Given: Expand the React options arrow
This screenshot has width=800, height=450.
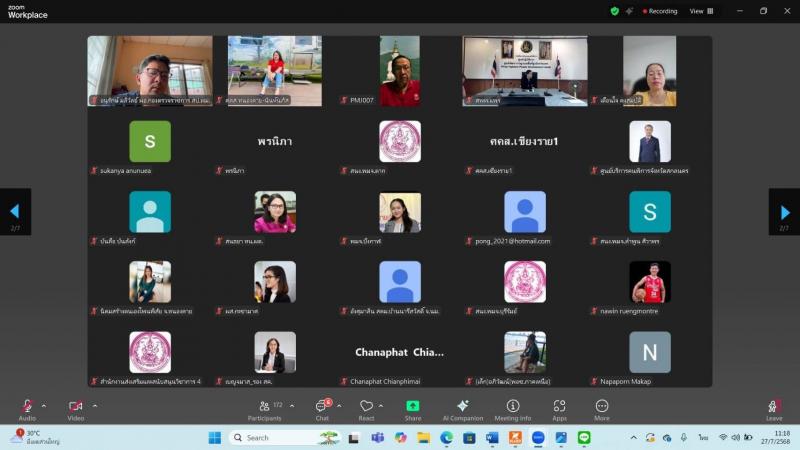Looking at the screenshot, I should coord(381,406).
